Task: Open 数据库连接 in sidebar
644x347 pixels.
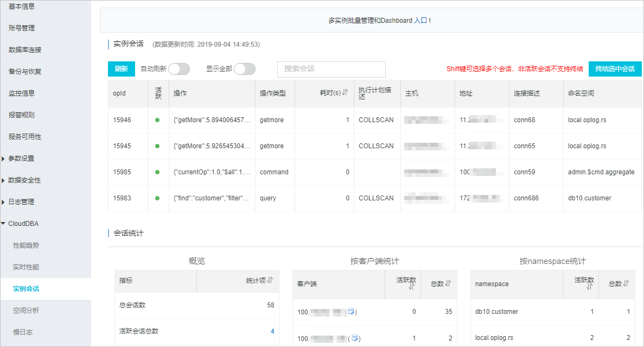Action: click(24, 50)
